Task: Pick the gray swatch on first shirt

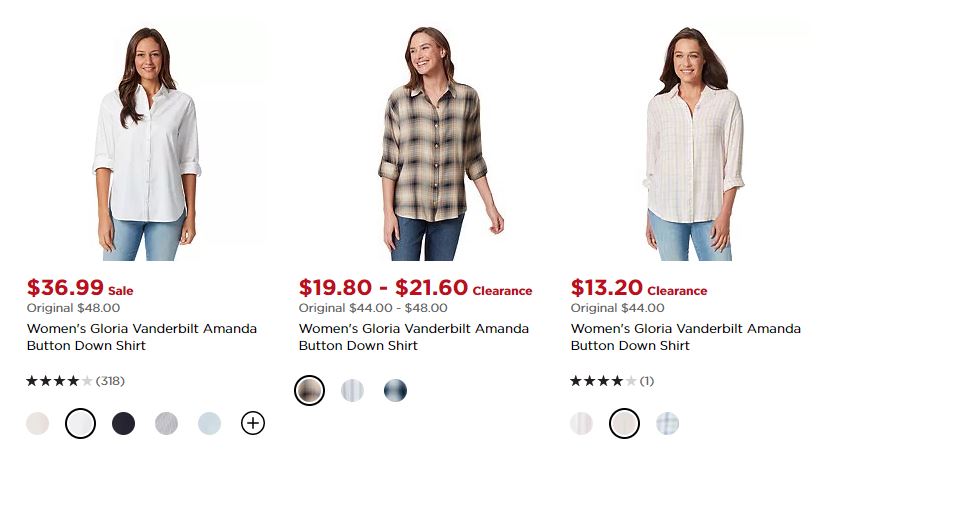Action: pyautogui.click(x=166, y=424)
